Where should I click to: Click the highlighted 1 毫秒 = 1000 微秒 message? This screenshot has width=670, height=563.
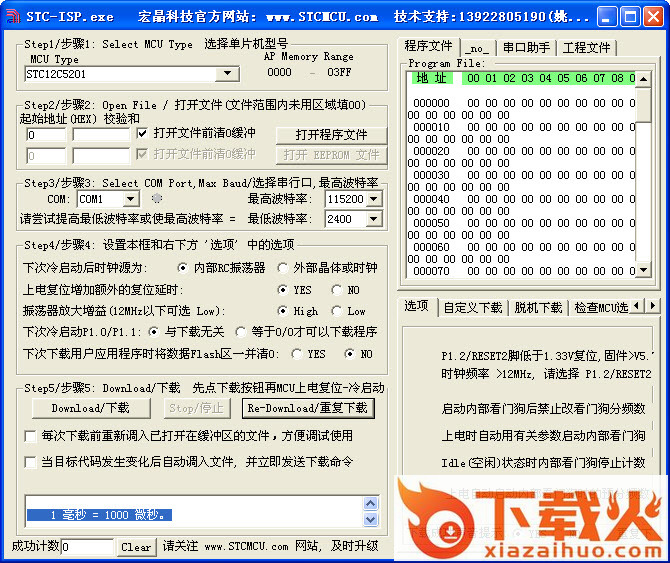[x=100, y=515]
